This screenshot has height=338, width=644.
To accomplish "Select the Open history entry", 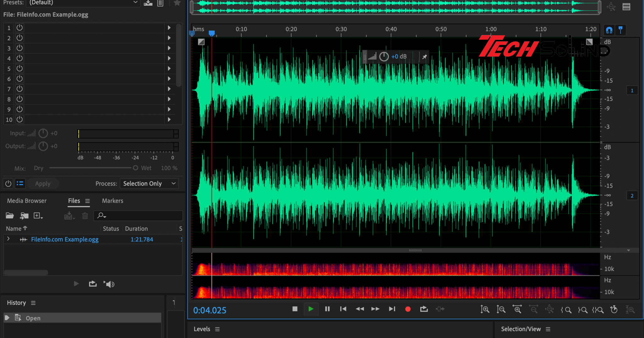I will tap(82, 318).
